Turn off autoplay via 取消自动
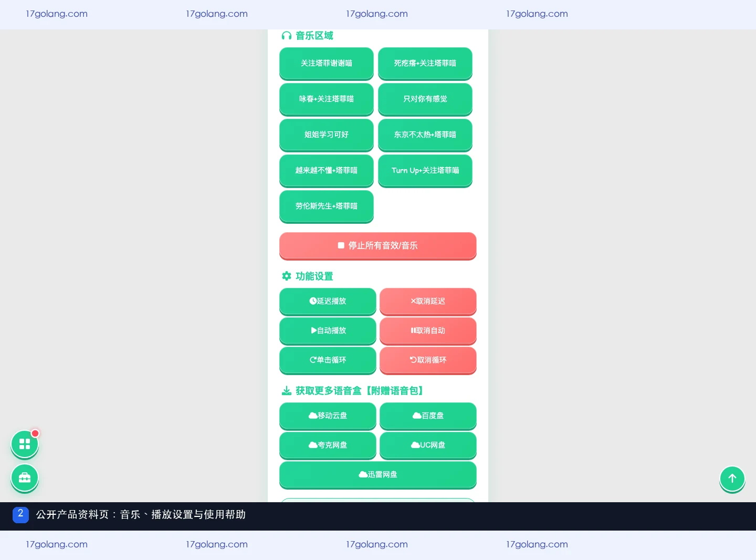 (x=428, y=330)
